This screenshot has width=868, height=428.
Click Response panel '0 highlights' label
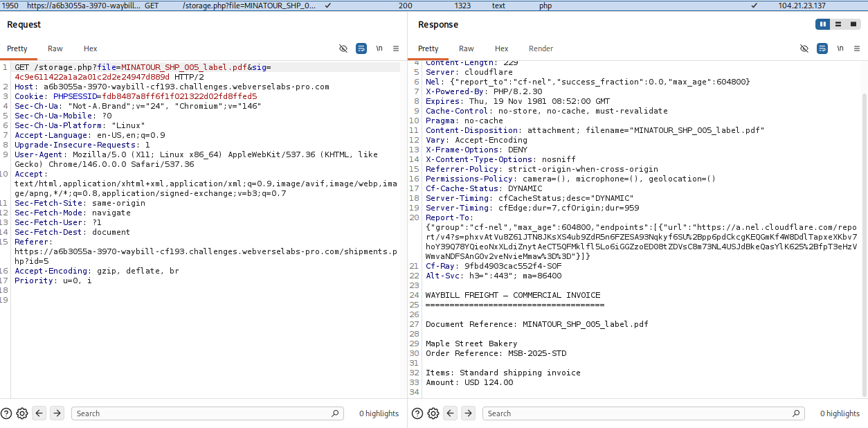tap(840, 413)
